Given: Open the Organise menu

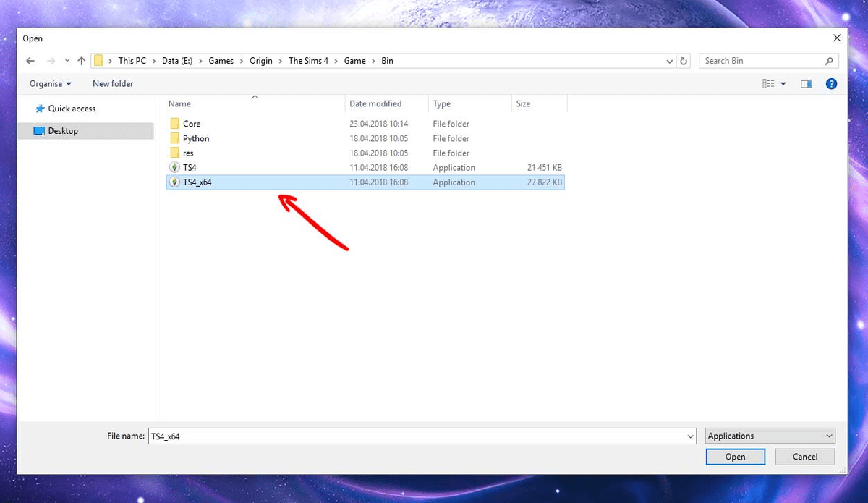Looking at the screenshot, I should (x=49, y=83).
